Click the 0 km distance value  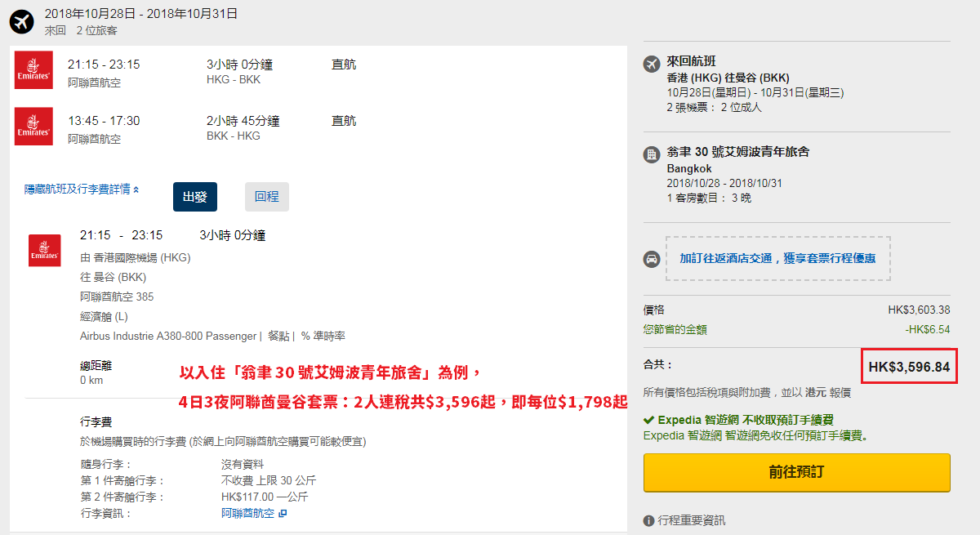pyautogui.click(x=91, y=380)
